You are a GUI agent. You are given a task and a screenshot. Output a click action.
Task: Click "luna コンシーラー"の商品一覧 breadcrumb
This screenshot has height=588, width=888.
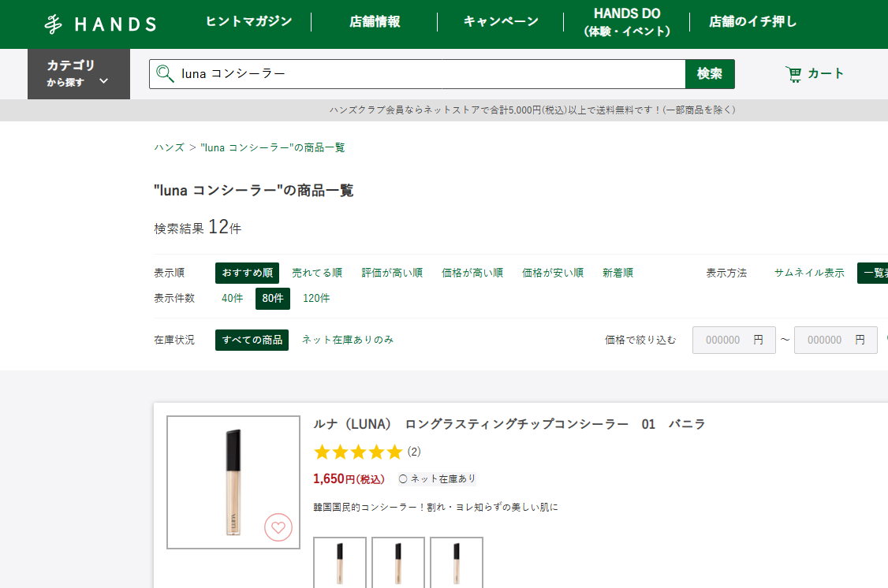(x=272, y=147)
